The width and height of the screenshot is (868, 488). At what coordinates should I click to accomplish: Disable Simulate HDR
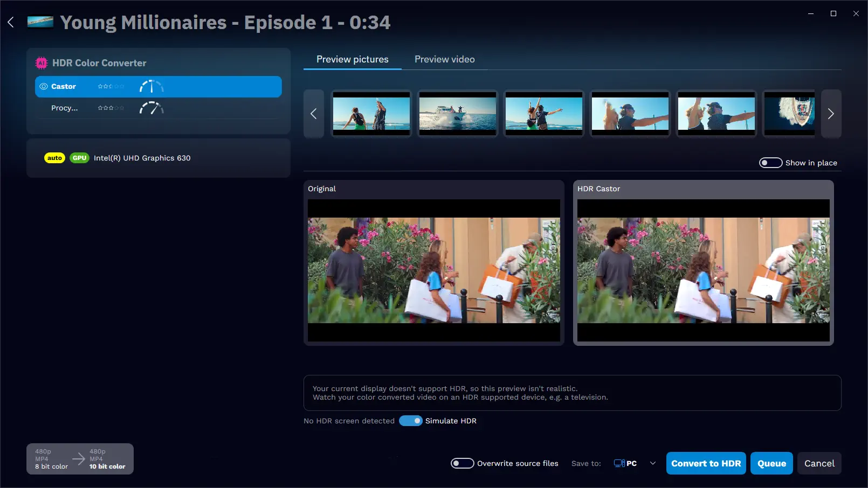click(x=411, y=421)
